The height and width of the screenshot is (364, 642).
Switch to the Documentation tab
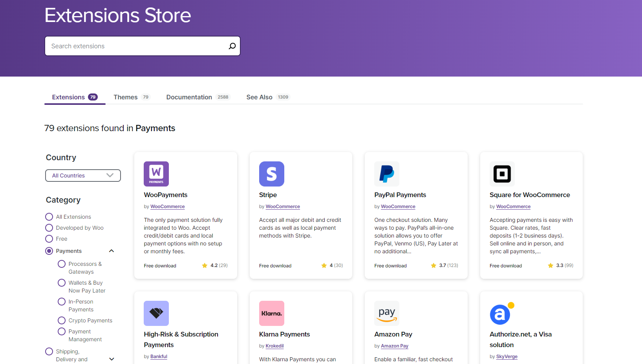(x=198, y=97)
